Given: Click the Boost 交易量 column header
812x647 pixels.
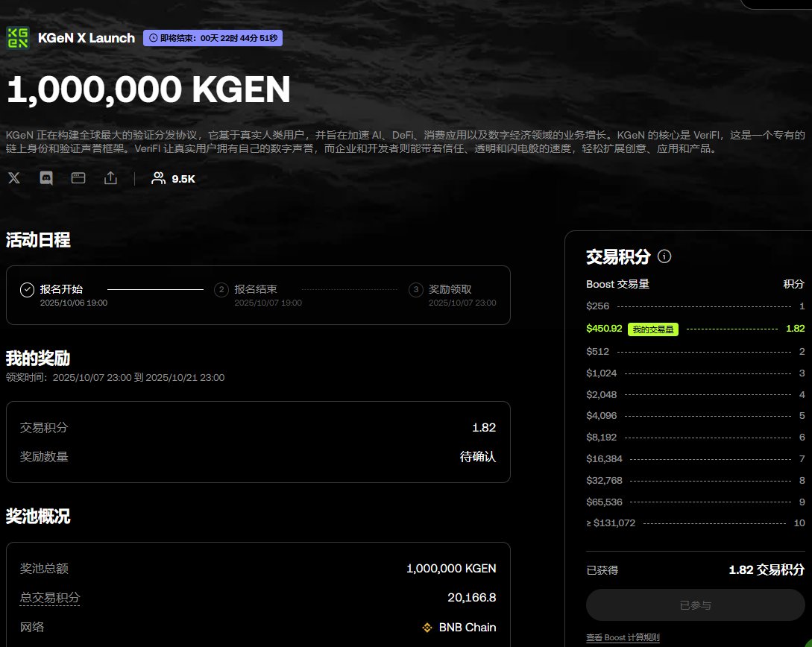Looking at the screenshot, I should click(x=617, y=284).
